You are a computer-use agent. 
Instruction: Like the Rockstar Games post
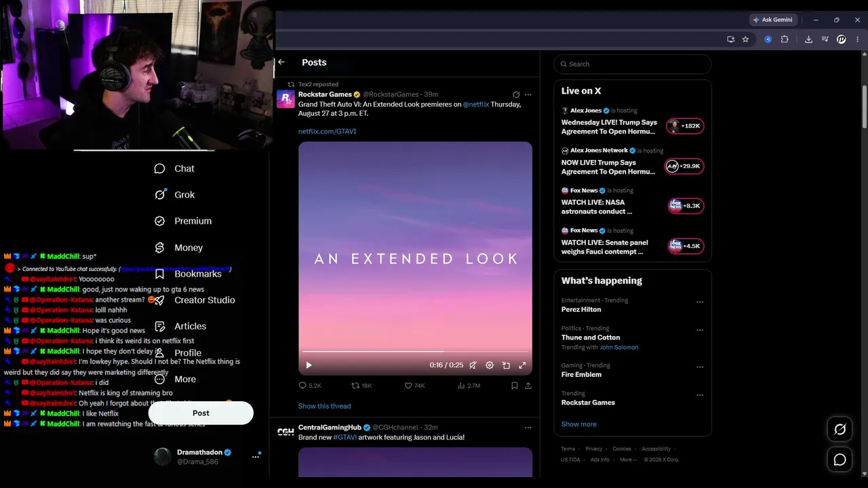click(414, 386)
